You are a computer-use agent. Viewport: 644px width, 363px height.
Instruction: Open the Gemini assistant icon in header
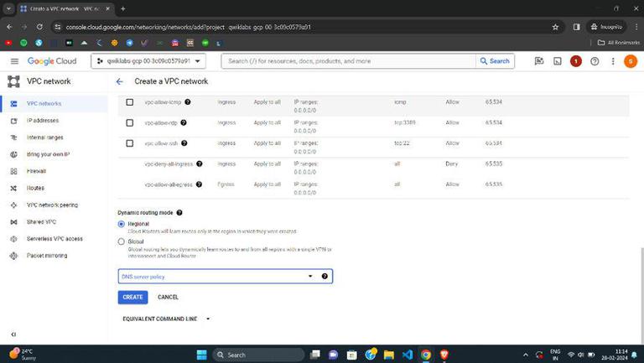tap(539, 61)
